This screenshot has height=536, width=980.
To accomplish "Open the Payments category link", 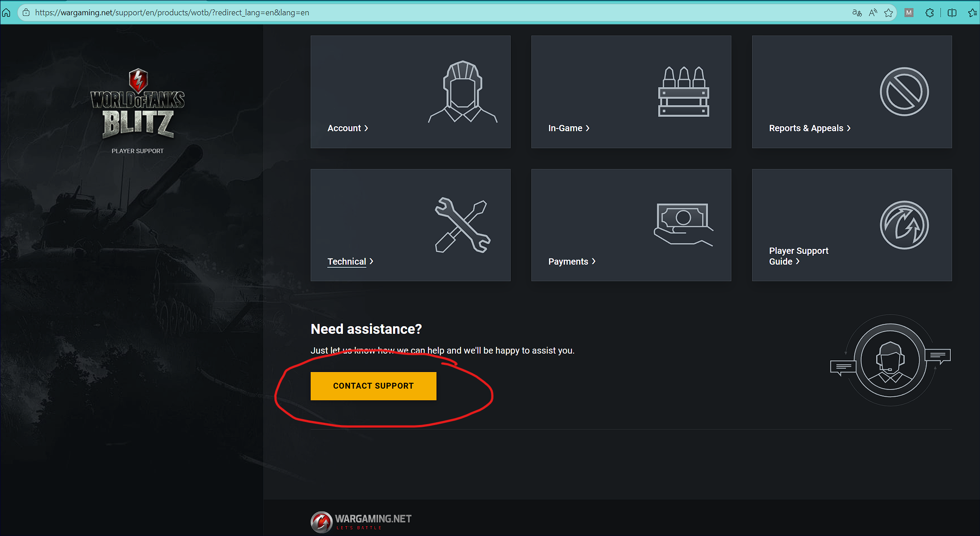I will (x=568, y=261).
